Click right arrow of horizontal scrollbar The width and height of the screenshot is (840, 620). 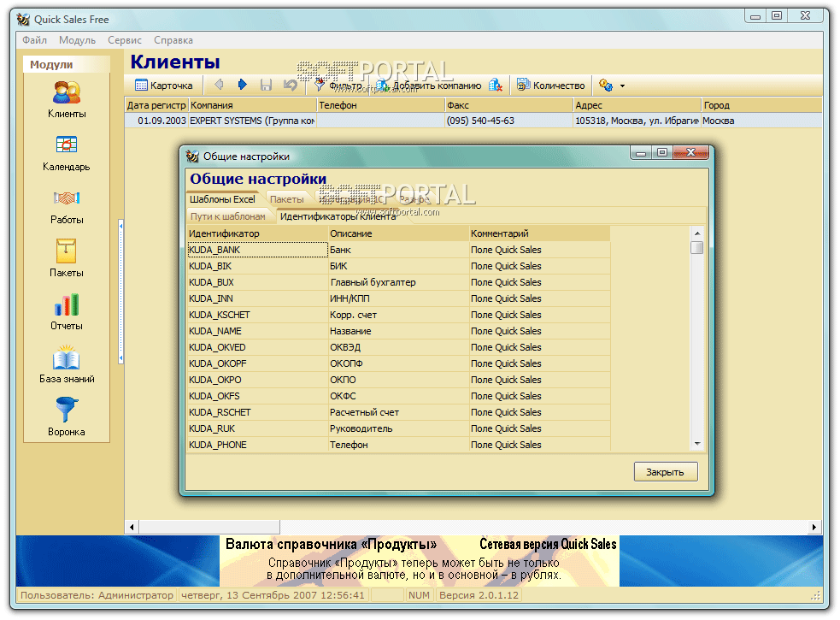pos(814,527)
